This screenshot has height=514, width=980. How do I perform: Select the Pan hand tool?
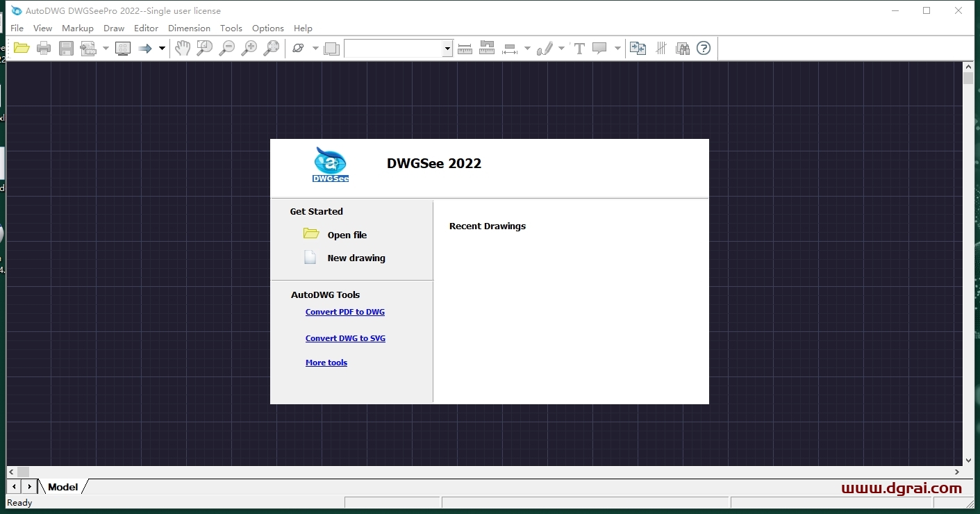click(x=182, y=48)
